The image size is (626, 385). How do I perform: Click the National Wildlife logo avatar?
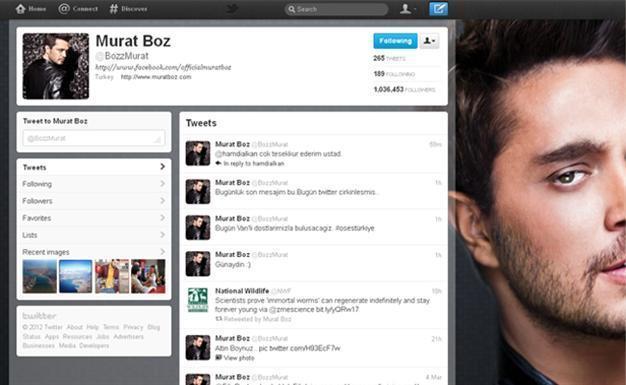pyautogui.click(x=198, y=300)
